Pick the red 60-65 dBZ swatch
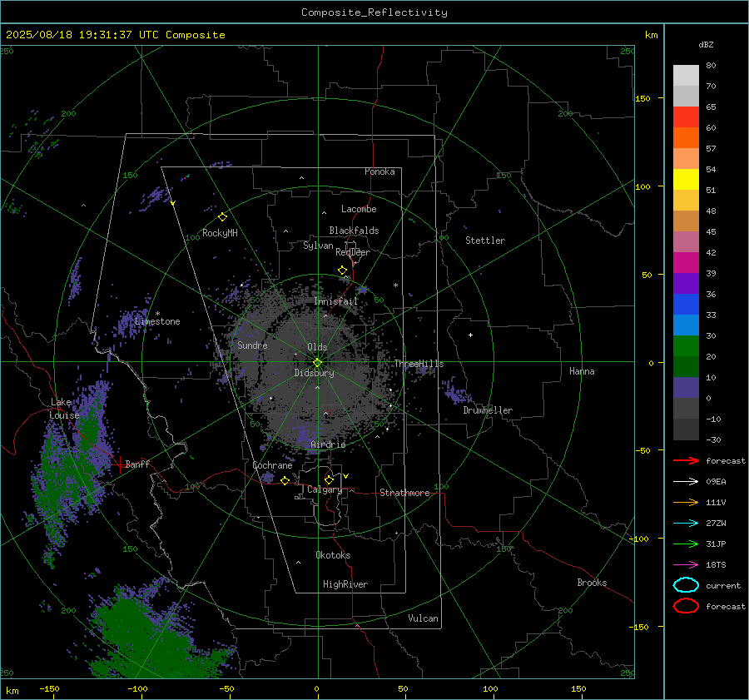Image resolution: width=749 pixels, height=700 pixels. tap(686, 117)
